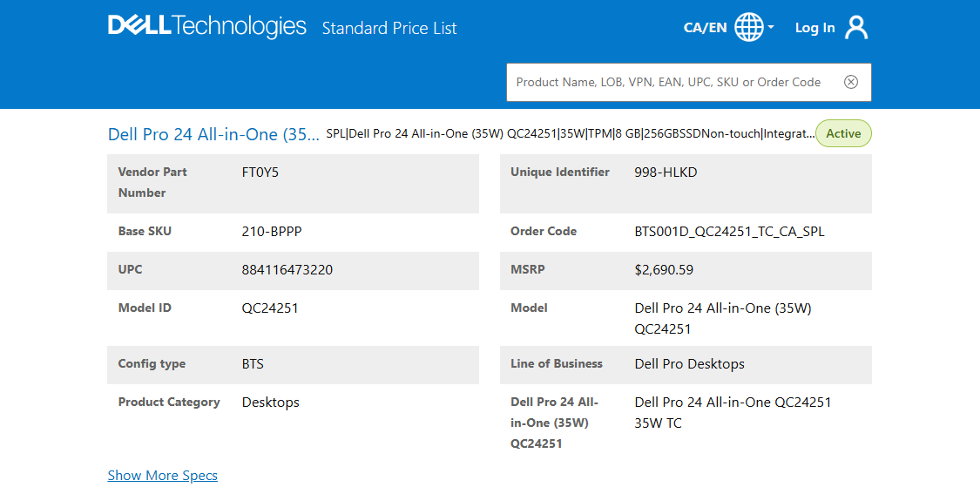Click the globe region icon
980x494 pixels.
749,28
